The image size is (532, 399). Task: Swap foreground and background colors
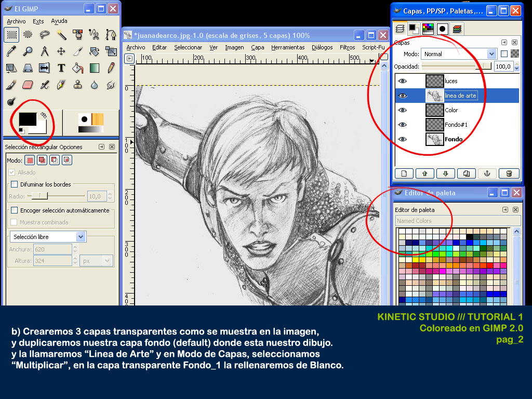(44, 115)
